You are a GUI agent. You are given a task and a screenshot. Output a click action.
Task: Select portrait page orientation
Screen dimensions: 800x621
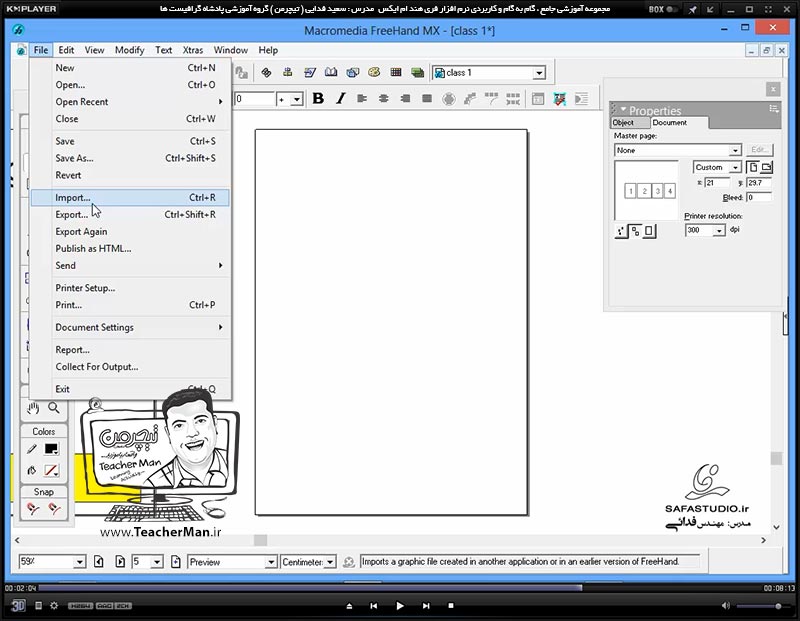tap(753, 167)
